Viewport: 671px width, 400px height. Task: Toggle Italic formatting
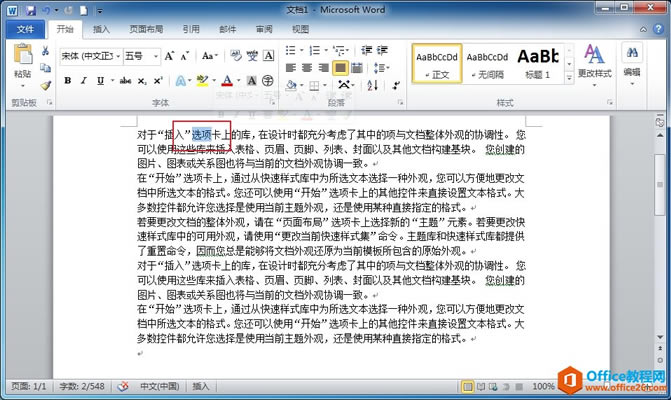coord(83,80)
